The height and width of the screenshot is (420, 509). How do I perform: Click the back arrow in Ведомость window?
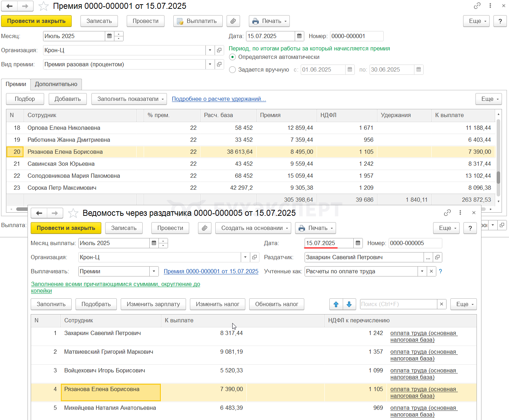(x=39, y=213)
